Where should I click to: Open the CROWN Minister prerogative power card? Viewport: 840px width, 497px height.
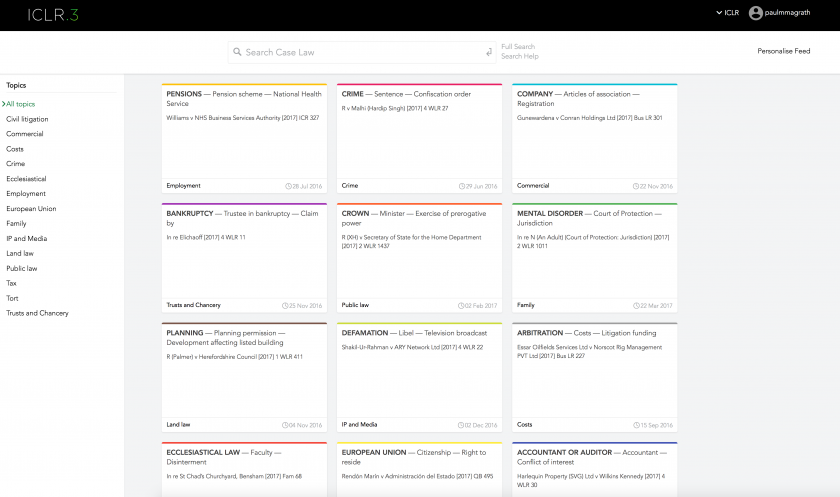[420, 257]
